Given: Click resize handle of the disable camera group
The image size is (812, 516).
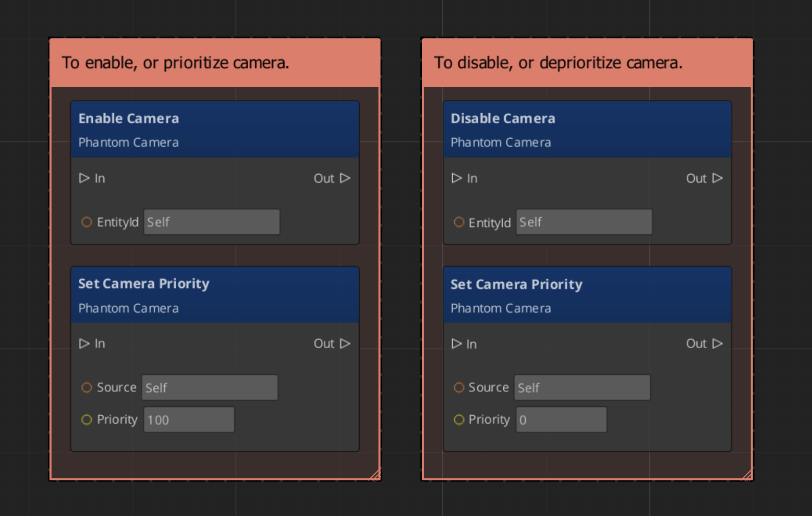Looking at the screenshot, I should pyautogui.click(x=747, y=475).
